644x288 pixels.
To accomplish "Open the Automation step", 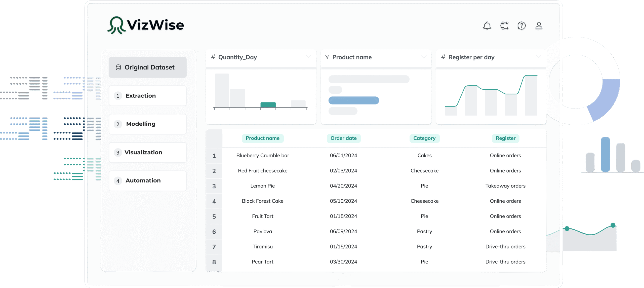I will (x=148, y=181).
